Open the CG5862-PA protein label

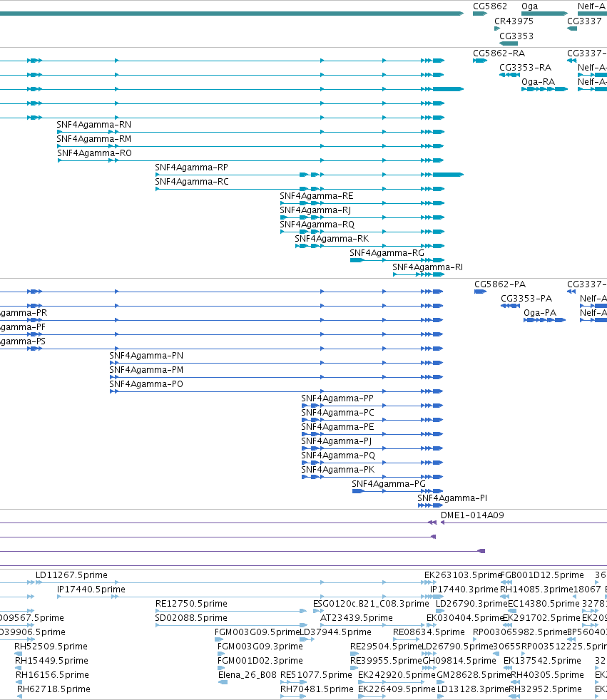click(x=500, y=284)
